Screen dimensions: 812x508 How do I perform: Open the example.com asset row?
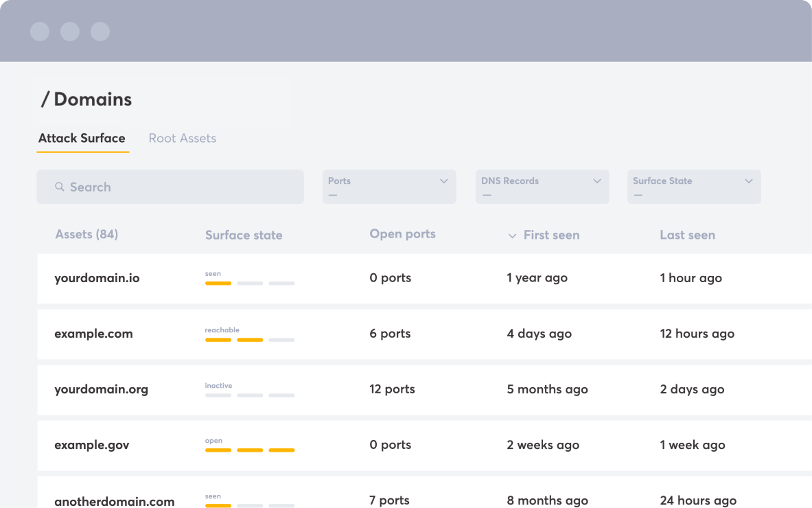[93, 334]
